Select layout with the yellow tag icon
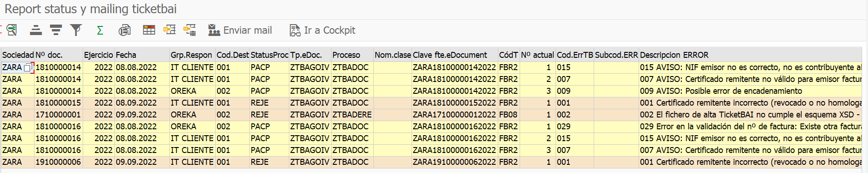The image size is (868, 173). tap(169, 30)
